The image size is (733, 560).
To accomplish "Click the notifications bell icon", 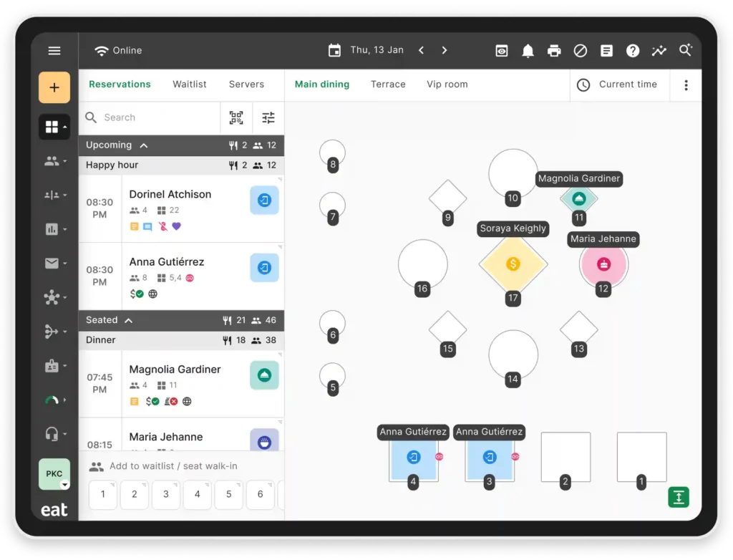I will (528, 51).
